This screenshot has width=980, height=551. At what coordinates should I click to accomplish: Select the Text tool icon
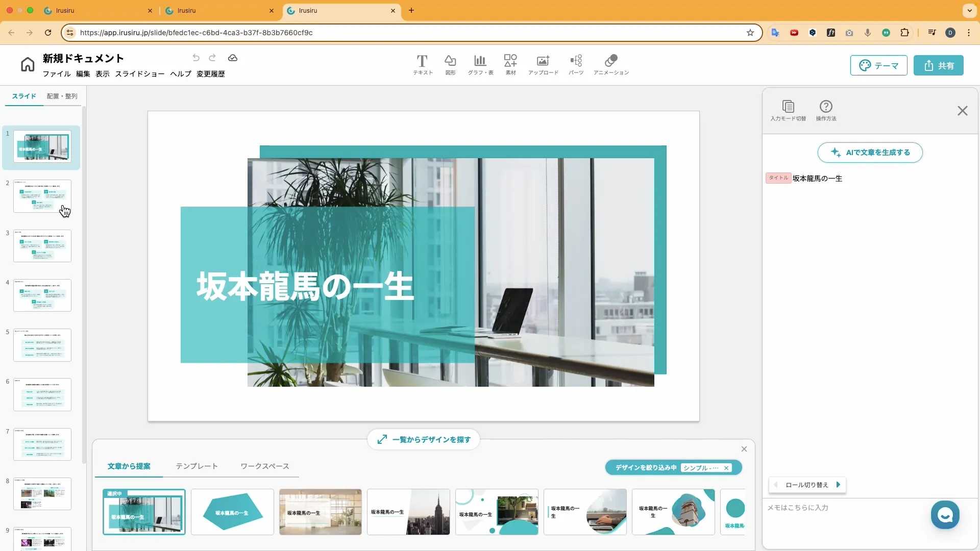(x=422, y=61)
